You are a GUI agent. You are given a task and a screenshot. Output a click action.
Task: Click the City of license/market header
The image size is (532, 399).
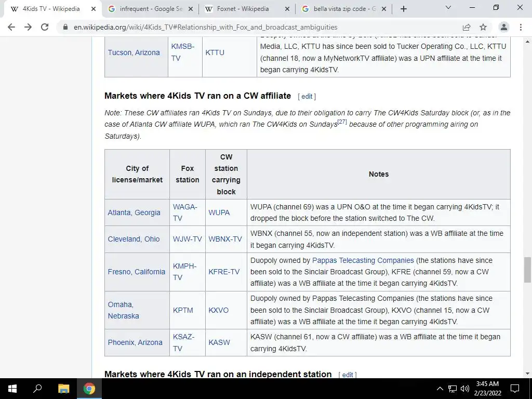click(137, 174)
